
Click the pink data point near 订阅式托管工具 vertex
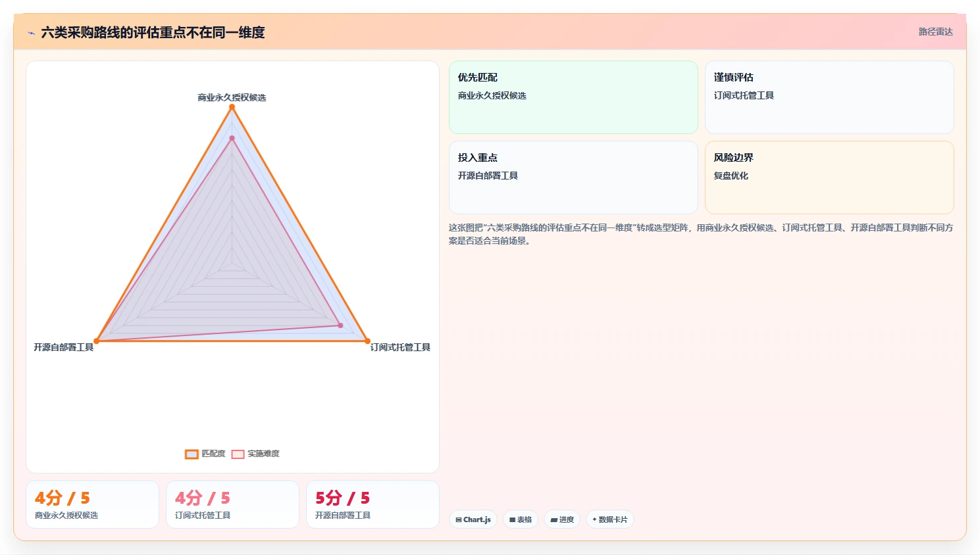[340, 326]
